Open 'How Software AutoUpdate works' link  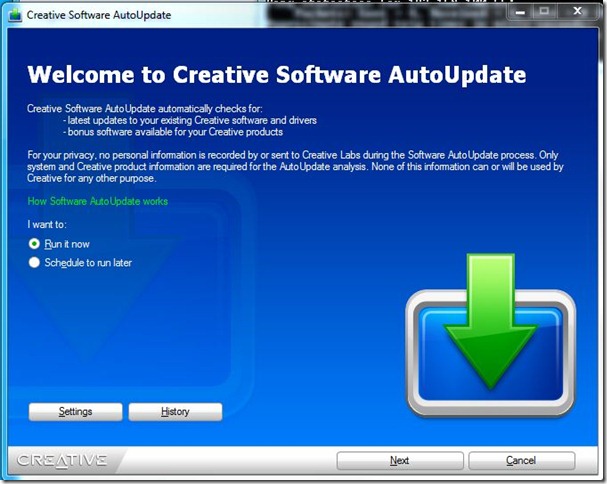pos(98,201)
